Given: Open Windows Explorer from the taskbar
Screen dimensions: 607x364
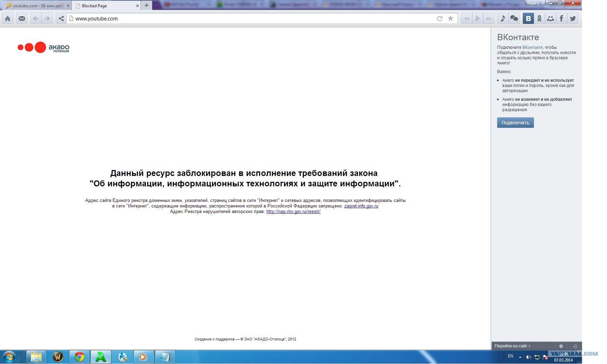Looking at the screenshot, I should tap(36, 357).
